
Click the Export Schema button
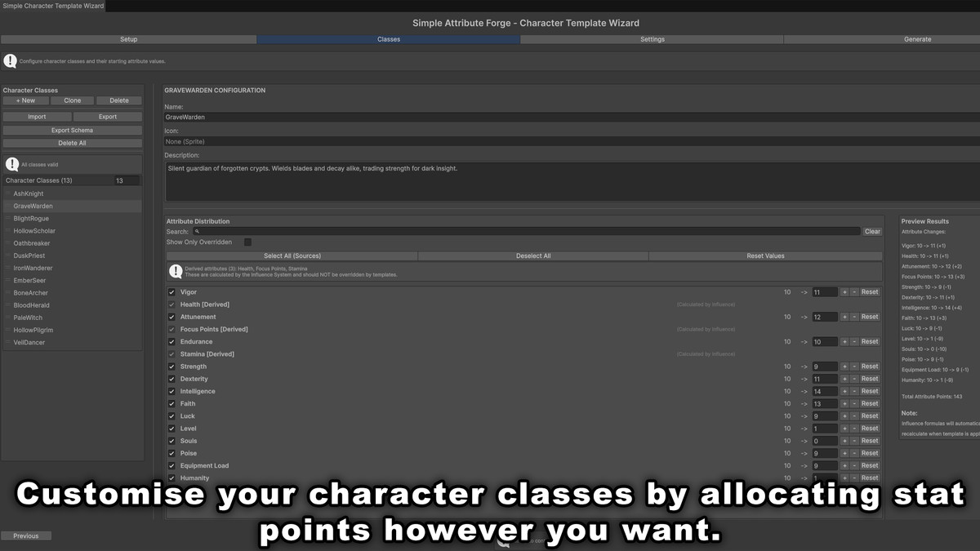(72, 129)
